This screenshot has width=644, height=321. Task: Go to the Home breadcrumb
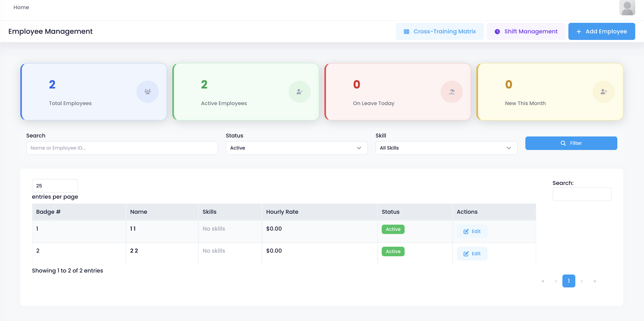[21, 7]
